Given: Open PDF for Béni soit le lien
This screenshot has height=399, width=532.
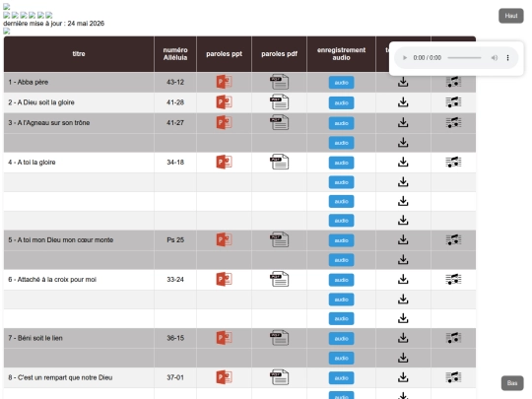Looking at the screenshot, I should click(x=279, y=338).
